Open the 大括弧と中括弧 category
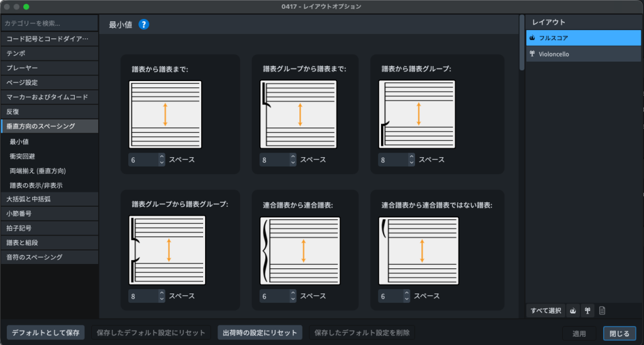Image resolution: width=644 pixels, height=345 pixels. point(50,199)
